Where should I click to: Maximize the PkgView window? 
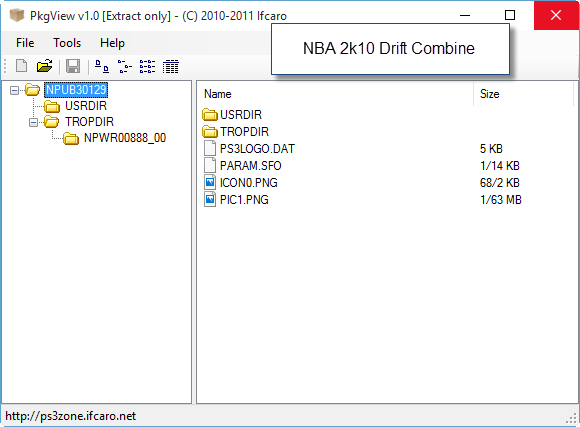(510, 15)
